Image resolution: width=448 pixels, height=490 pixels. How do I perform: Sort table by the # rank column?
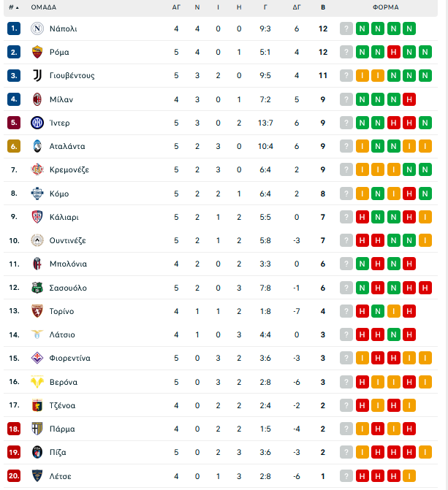coord(14,7)
